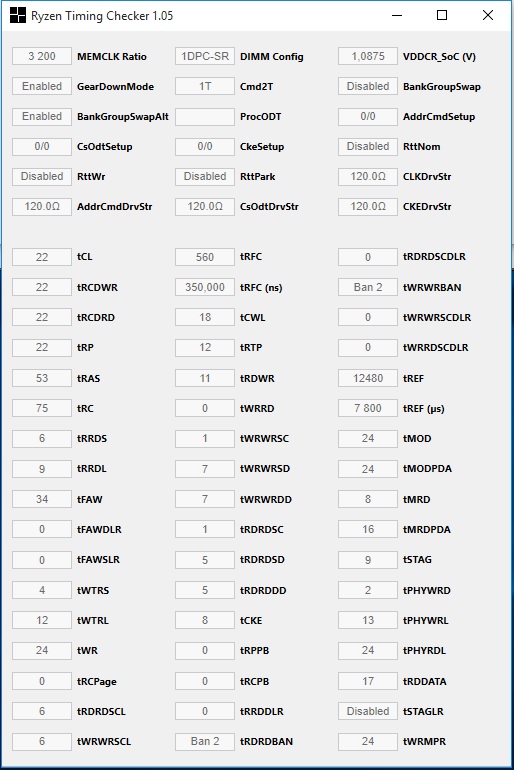Click the tRP value box
The width and height of the screenshot is (514, 770).
(x=42, y=347)
